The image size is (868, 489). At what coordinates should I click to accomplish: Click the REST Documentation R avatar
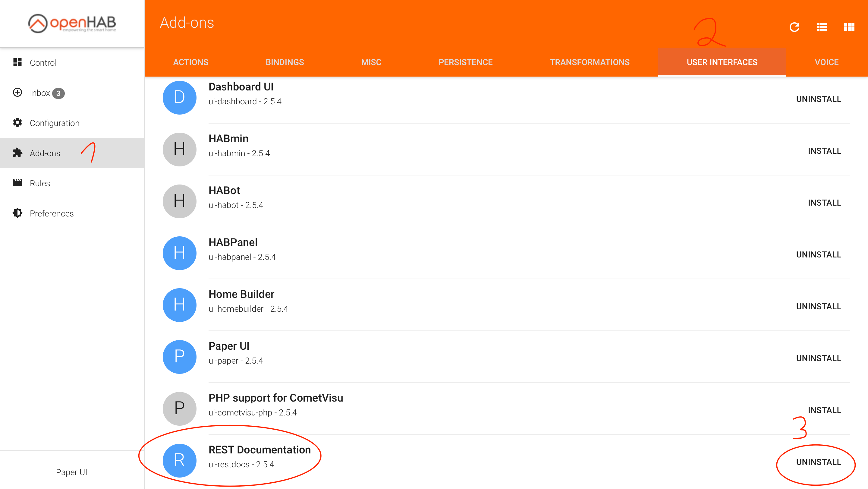179,460
